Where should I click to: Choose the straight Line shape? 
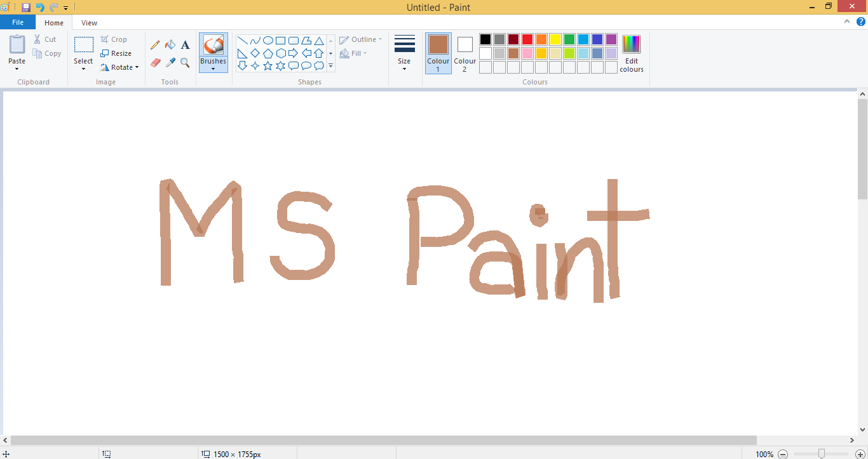[x=242, y=41]
